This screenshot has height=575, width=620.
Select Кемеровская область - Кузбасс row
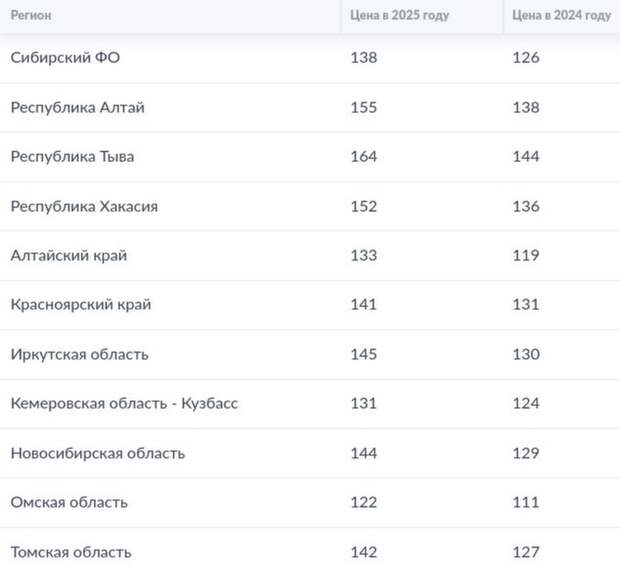310,404
